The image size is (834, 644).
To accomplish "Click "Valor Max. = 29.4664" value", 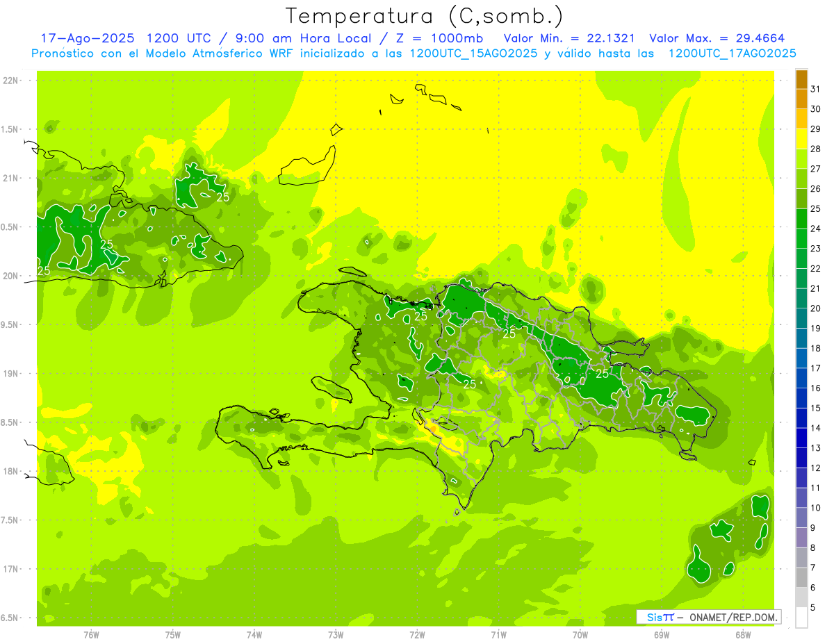I will 717,38.
